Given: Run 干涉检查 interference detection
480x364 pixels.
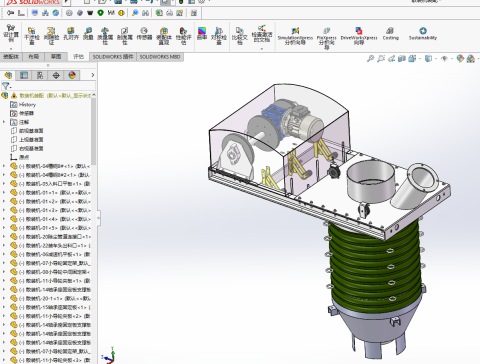Looking at the screenshot, I should [32, 35].
